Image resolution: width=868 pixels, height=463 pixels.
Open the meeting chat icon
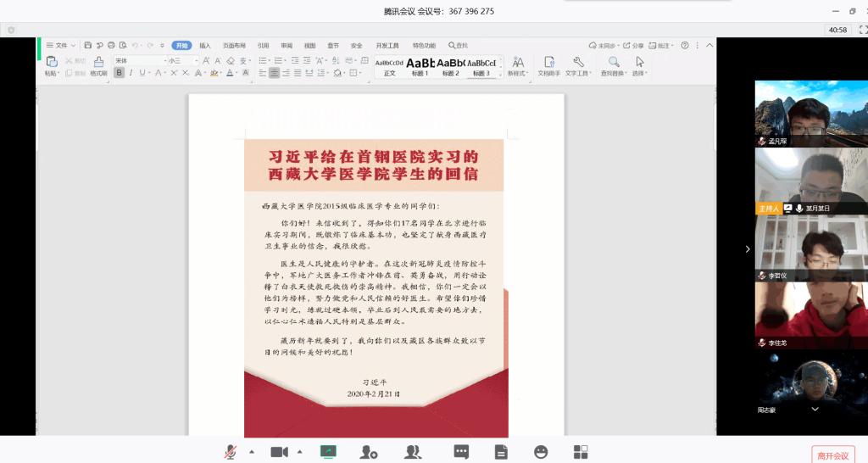point(461,452)
